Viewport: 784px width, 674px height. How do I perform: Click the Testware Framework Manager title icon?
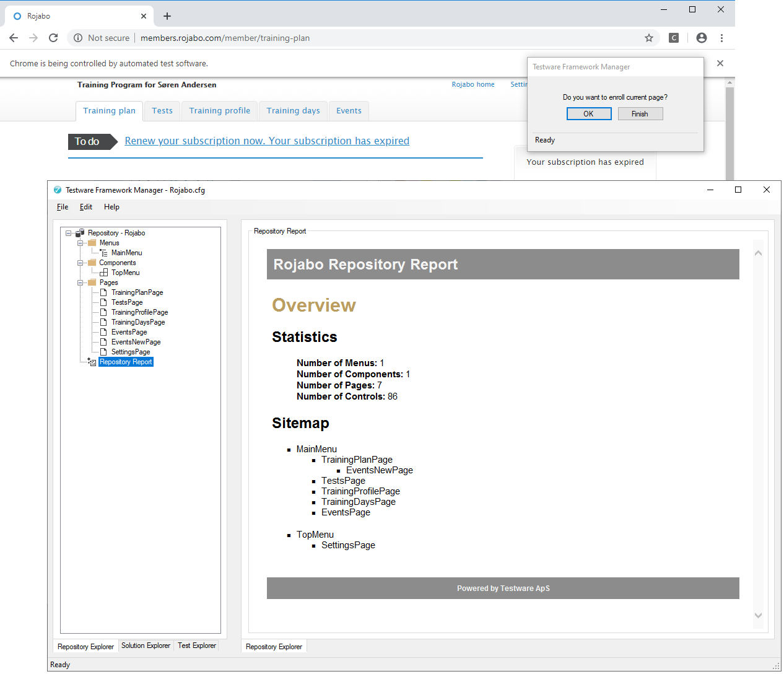pos(58,190)
